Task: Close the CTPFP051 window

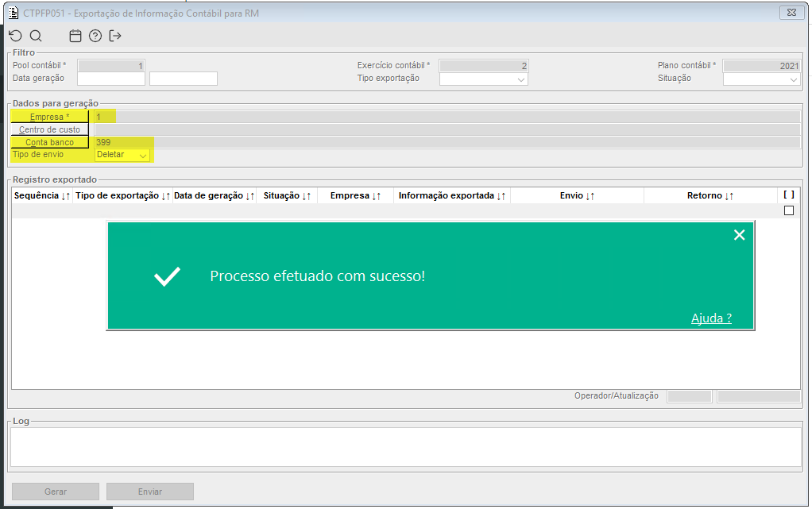Action: pos(792,13)
